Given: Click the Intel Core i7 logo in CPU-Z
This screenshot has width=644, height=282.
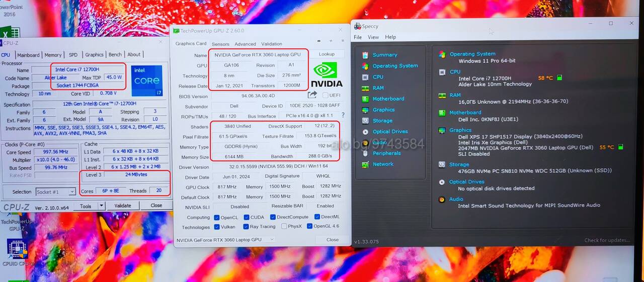Looking at the screenshot, I should [146, 81].
